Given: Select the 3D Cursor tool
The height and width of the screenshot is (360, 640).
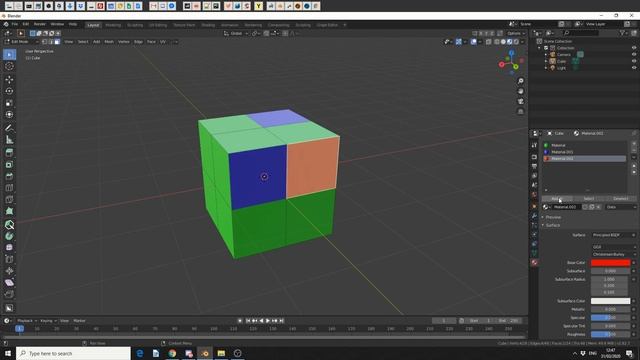Looking at the screenshot, I should click(9, 66).
